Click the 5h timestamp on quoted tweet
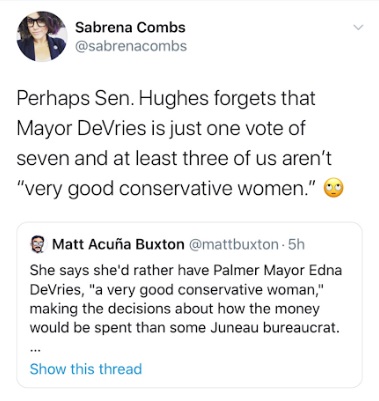 [x=296, y=244]
